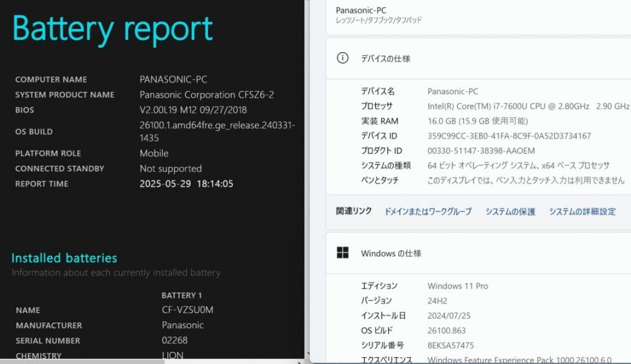
Task: Open the ドメインまたはワークグループ link
Action: click(428, 211)
